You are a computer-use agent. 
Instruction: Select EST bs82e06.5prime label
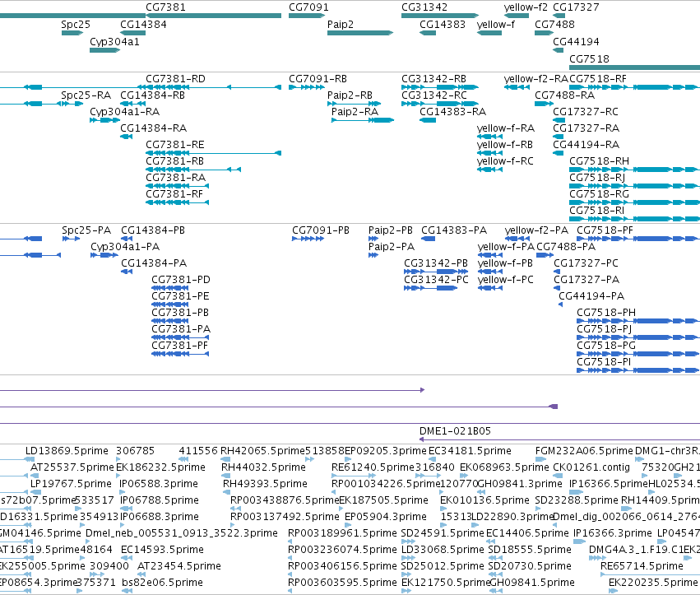[x=163, y=583]
